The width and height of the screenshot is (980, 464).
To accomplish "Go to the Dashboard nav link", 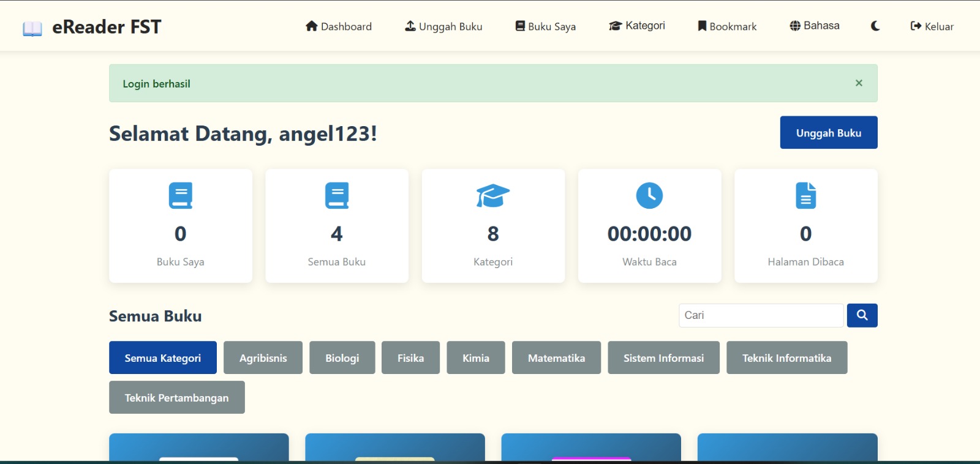I will 339,26.
